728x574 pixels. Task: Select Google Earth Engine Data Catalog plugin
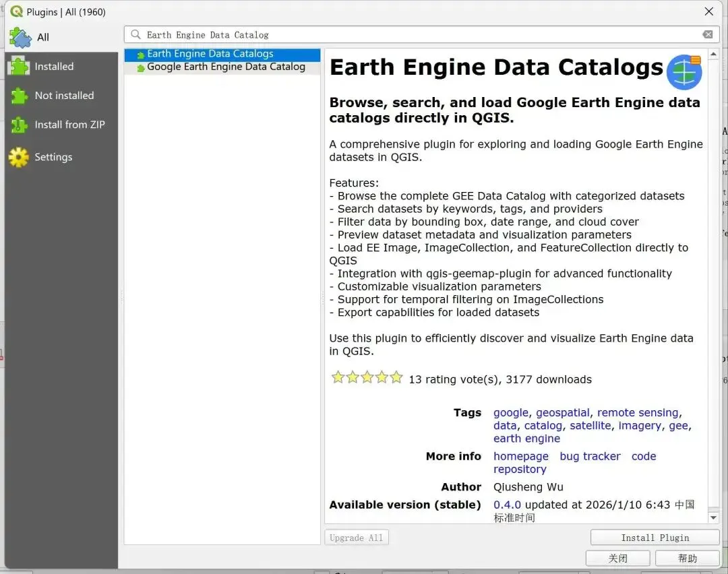tap(226, 67)
